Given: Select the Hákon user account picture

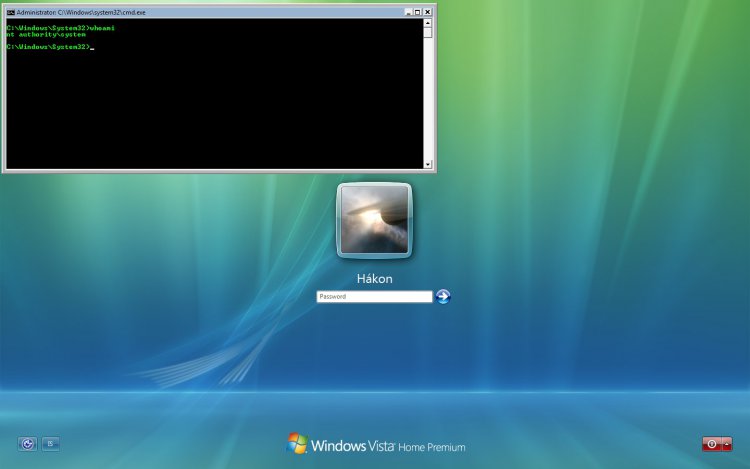Looking at the screenshot, I should tap(374, 220).
